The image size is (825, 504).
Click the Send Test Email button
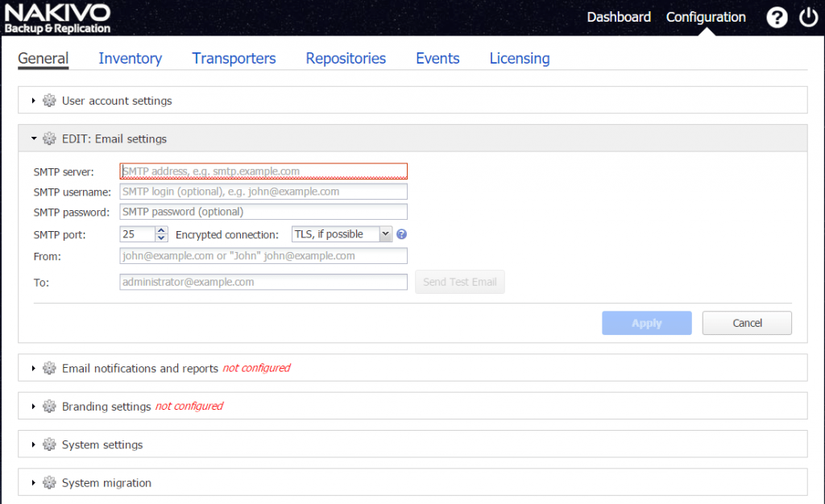tap(459, 282)
